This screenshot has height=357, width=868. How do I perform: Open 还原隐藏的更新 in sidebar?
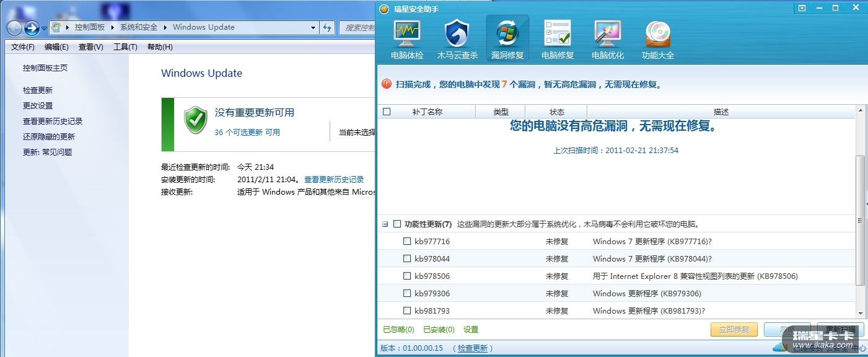tap(49, 137)
